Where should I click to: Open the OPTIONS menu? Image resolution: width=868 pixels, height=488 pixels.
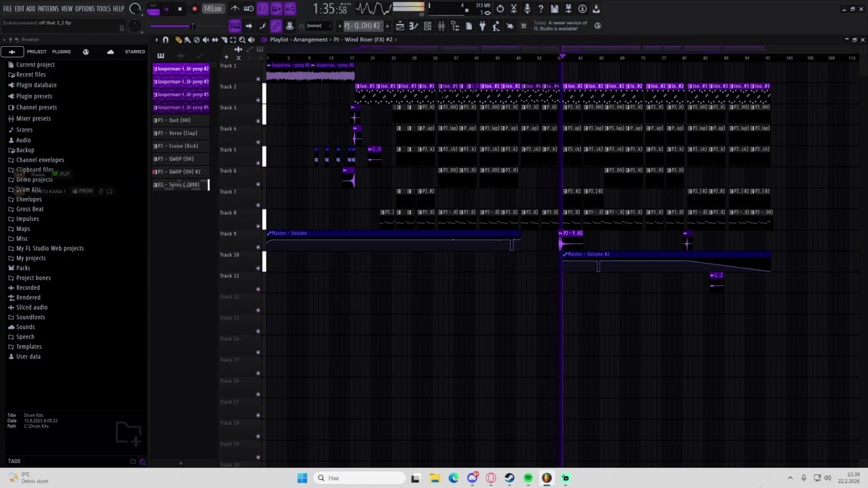click(85, 9)
